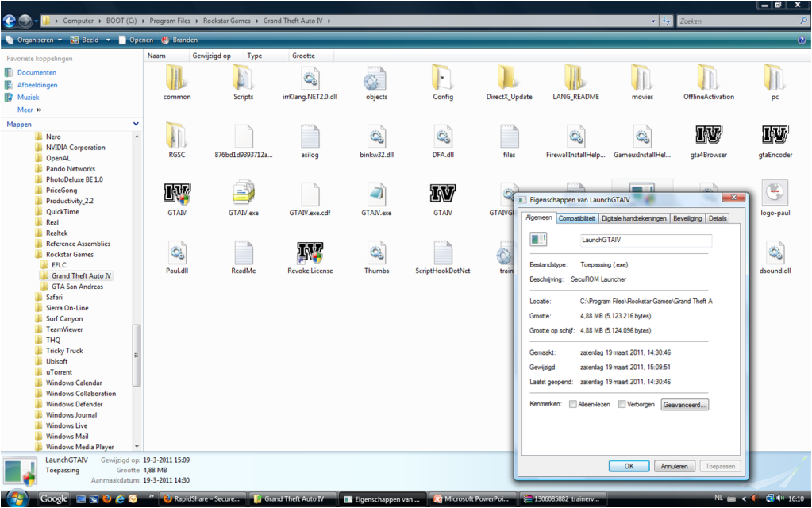Collapse the Mappen folder pane
812x508 pixels.
point(136,125)
